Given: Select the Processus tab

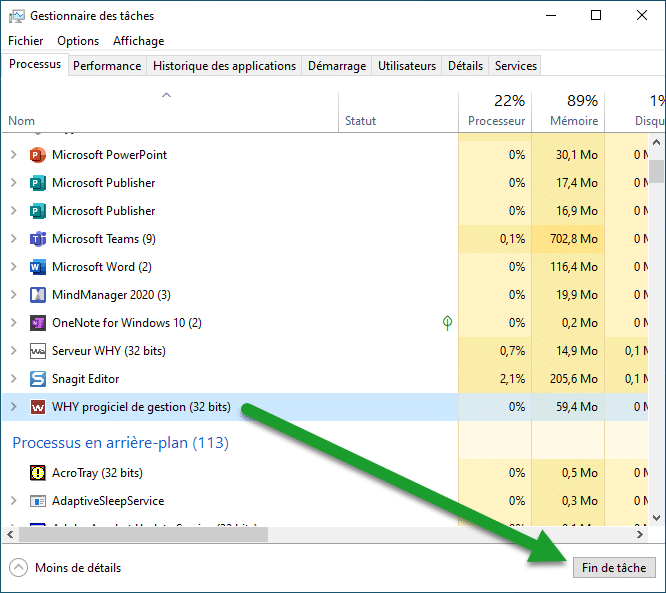Looking at the screenshot, I should click(x=35, y=65).
